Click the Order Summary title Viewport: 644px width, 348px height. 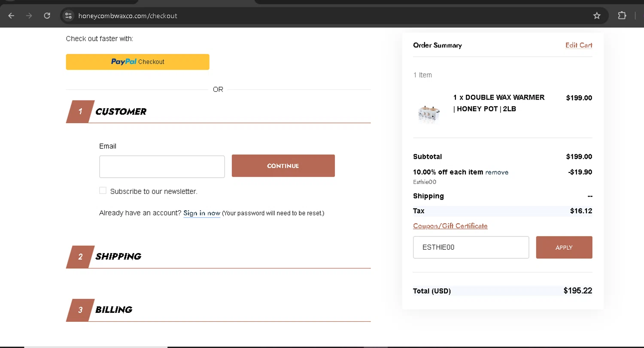point(437,45)
